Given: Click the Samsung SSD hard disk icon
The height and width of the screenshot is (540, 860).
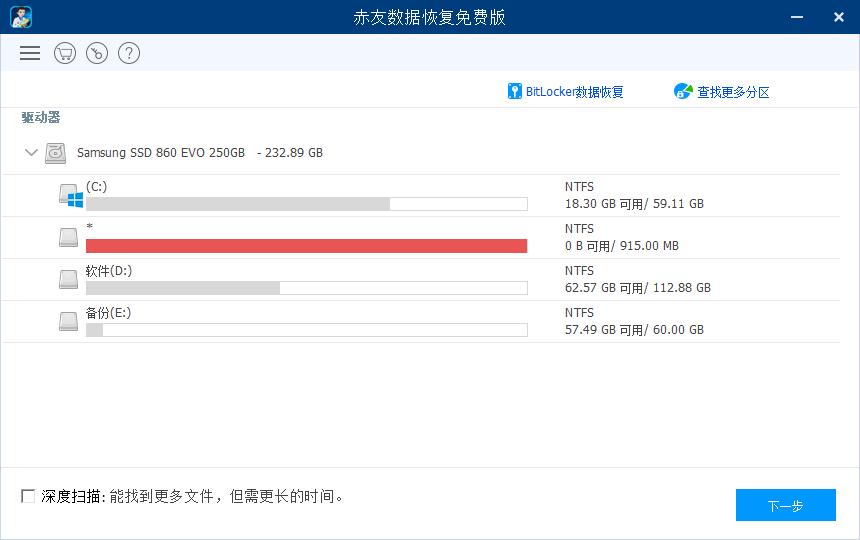Looking at the screenshot, I should (55, 153).
